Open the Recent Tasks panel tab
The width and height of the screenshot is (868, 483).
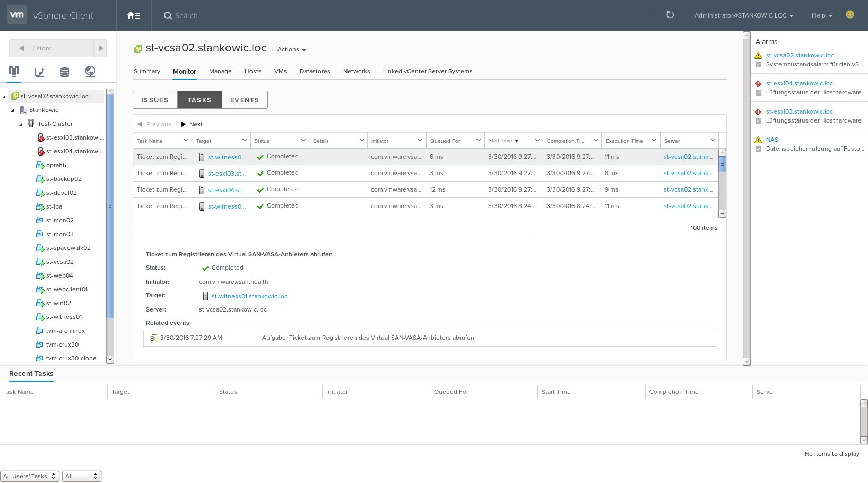click(31, 374)
